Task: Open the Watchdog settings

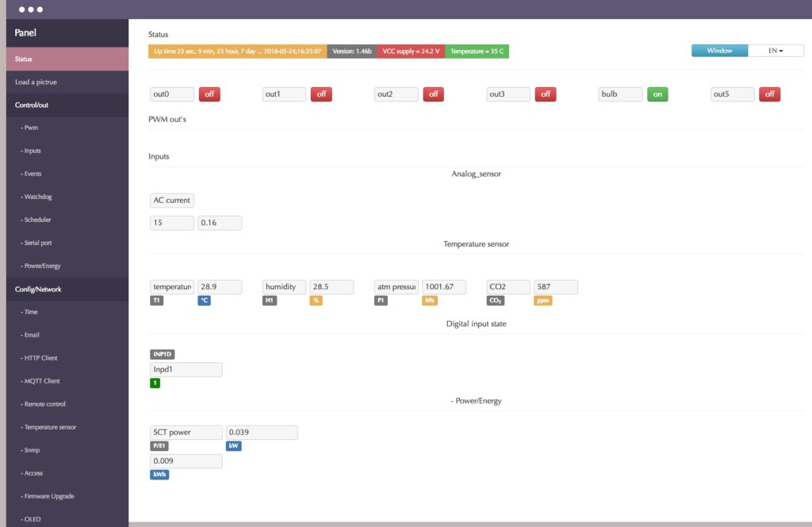Action: click(67, 197)
